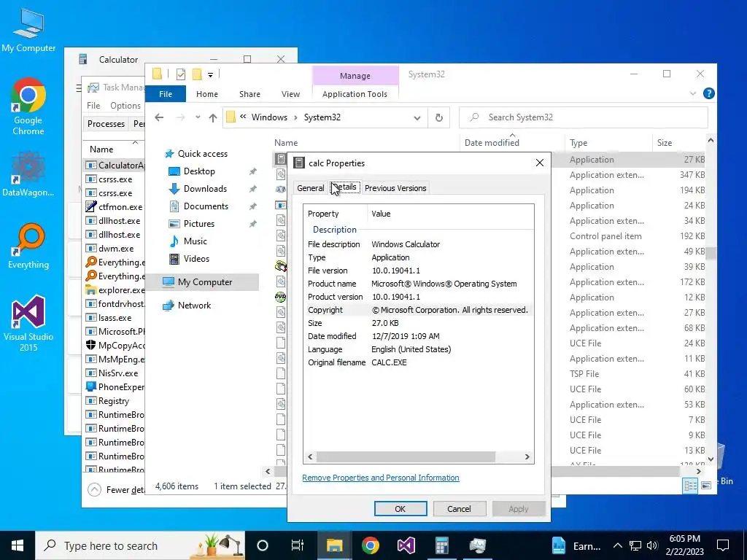Open Customize Quick Access Toolbar dropdown
This screenshot has height=560, width=747.
210,75
